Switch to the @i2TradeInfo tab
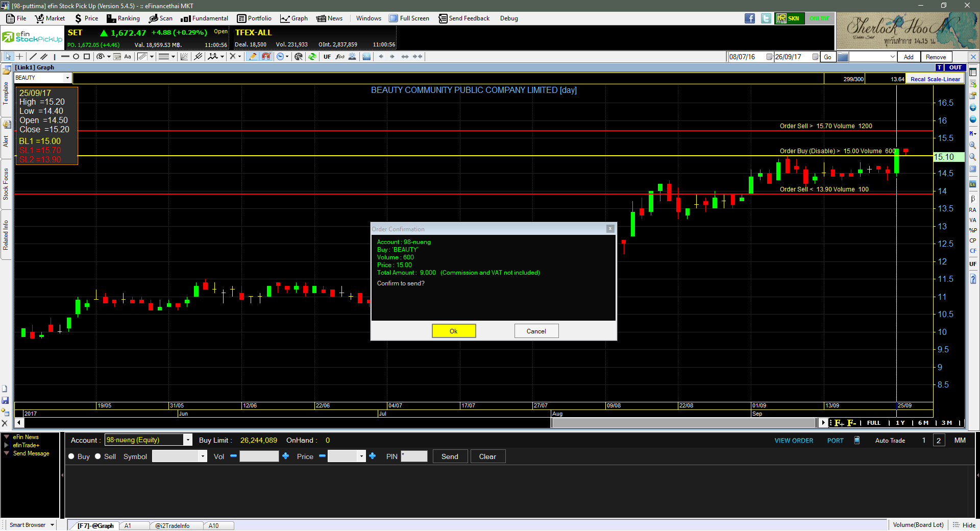The image size is (980, 531). (172, 526)
